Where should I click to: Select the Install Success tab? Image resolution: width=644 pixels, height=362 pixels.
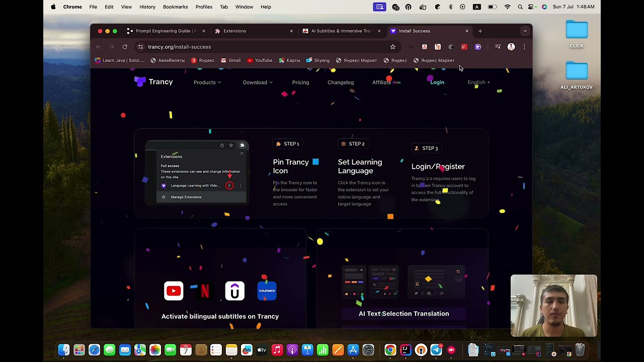click(x=429, y=31)
